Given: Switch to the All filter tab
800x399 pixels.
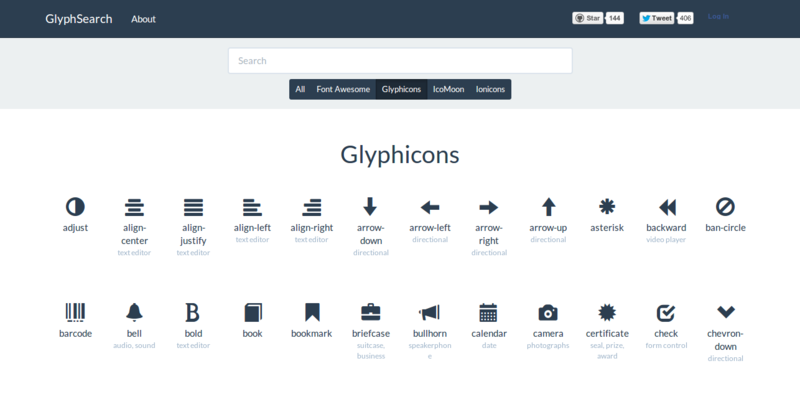Looking at the screenshot, I should click(300, 89).
